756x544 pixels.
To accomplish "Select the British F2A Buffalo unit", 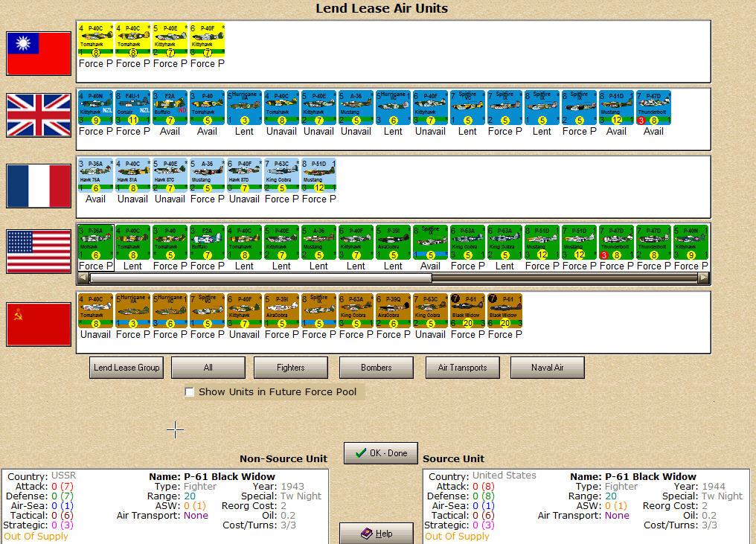I will pyautogui.click(x=170, y=108).
